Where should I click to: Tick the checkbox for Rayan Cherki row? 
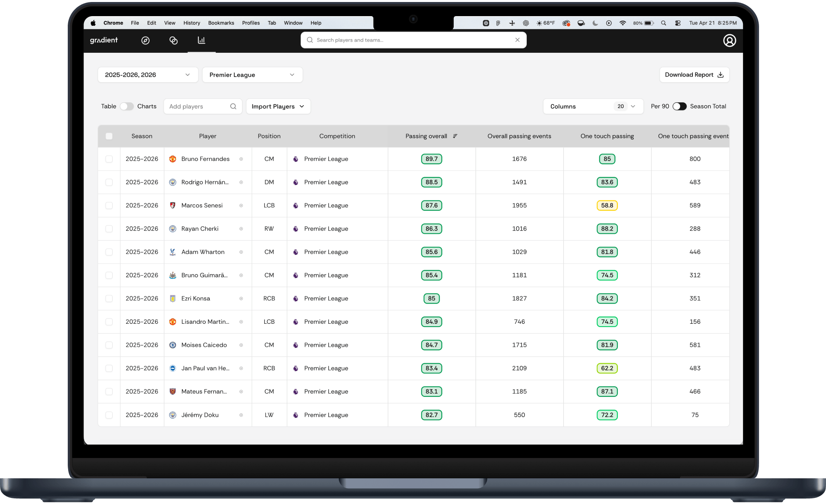click(x=109, y=229)
